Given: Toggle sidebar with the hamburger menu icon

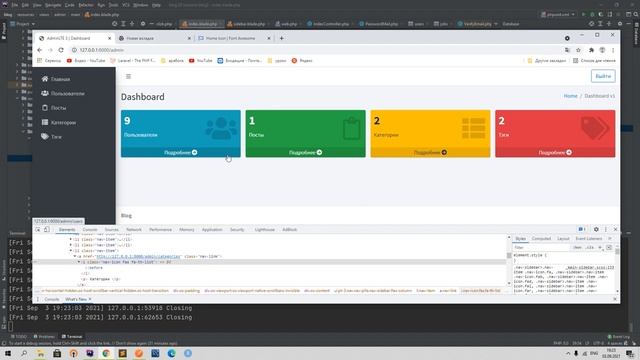Looking at the screenshot, I should point(129,76).
